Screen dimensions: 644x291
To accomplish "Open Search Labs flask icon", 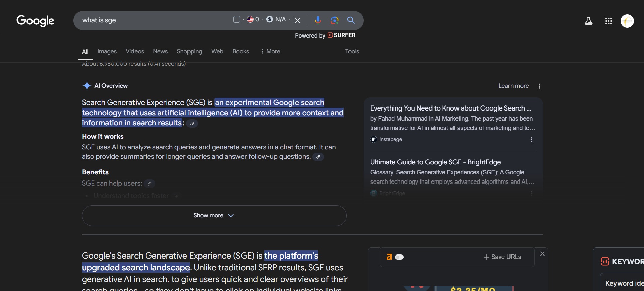I will pyautogui.click(x=589, y=21).
